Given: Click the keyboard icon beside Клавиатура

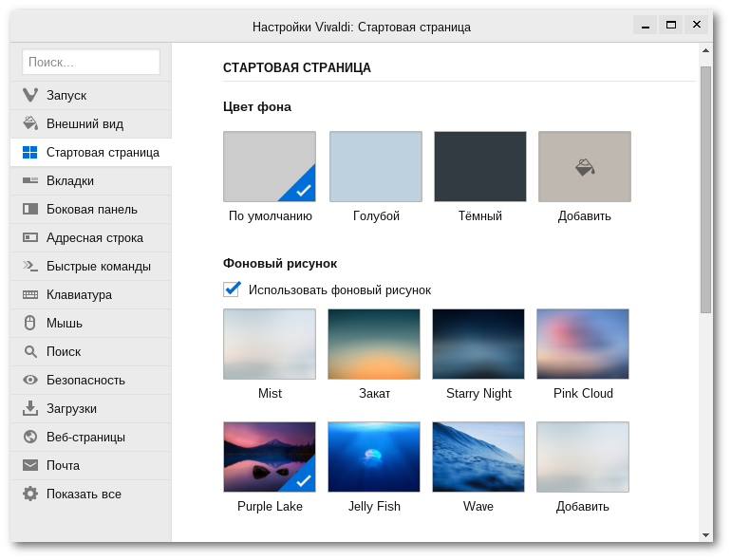Looking at the screenshot, I should (x=30, y=294).
